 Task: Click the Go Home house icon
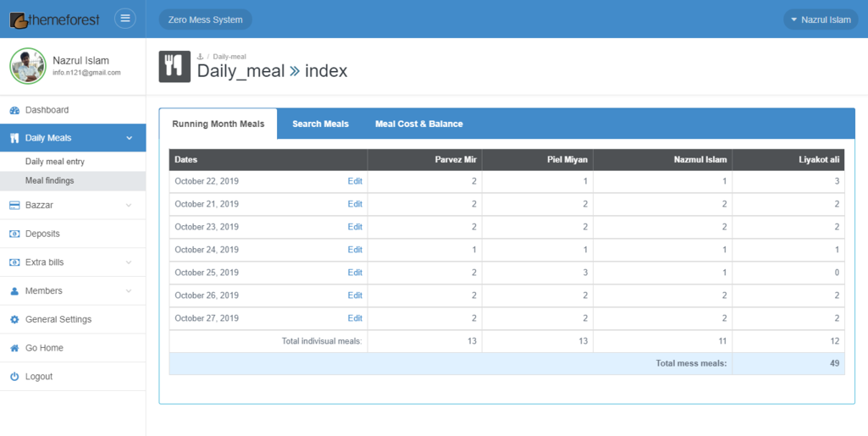(x=14, y=348)
